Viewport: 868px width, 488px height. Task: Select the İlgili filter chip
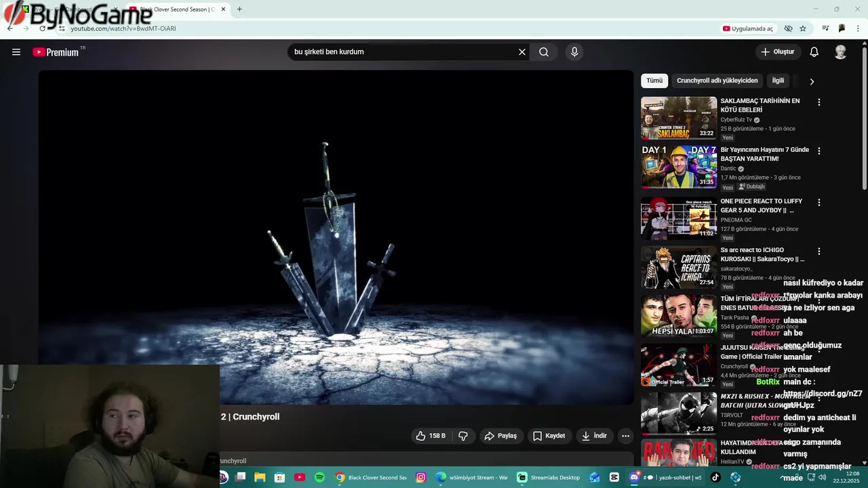[778, 81]
